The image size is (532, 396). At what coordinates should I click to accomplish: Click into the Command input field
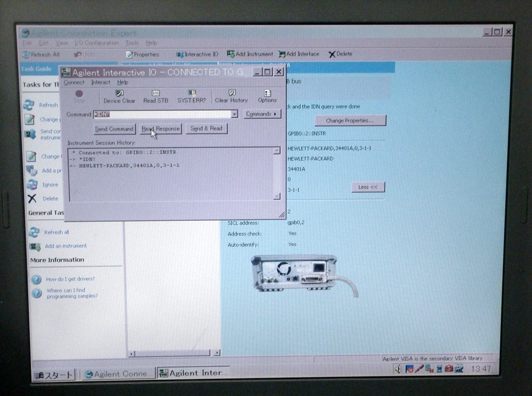point(162,115)
